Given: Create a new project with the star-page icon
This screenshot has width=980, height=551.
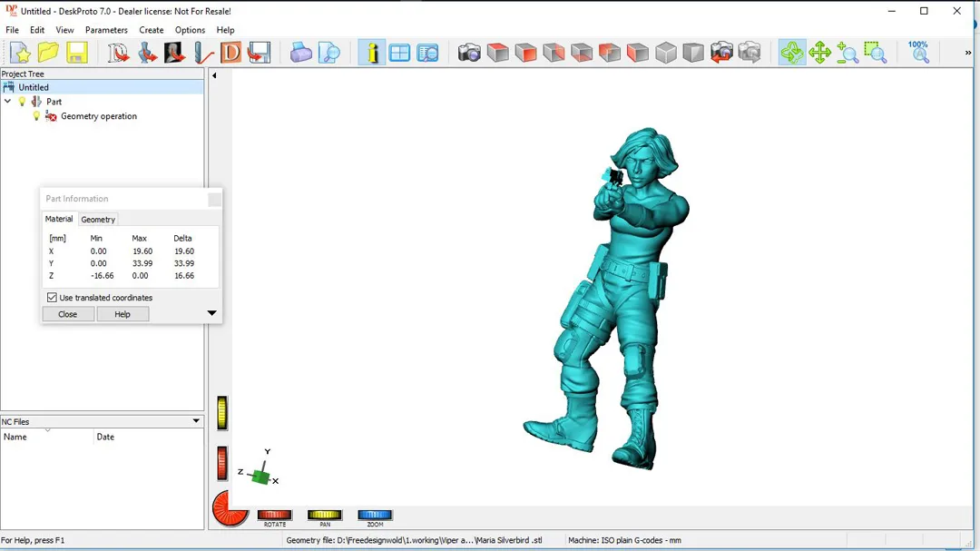Looking at the screenshot, I should coord(20,53).
